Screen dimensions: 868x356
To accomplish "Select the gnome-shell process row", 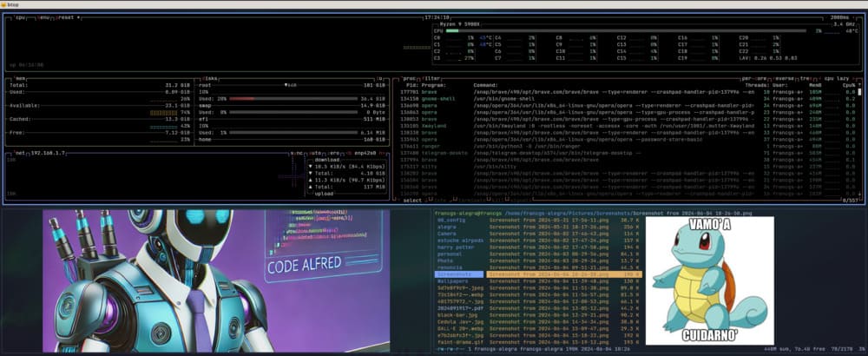I will (x=629, y=98).
